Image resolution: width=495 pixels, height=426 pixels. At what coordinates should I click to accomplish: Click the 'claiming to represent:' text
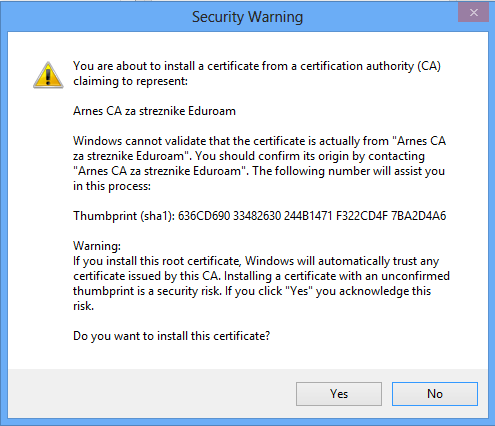coord(130,81)
